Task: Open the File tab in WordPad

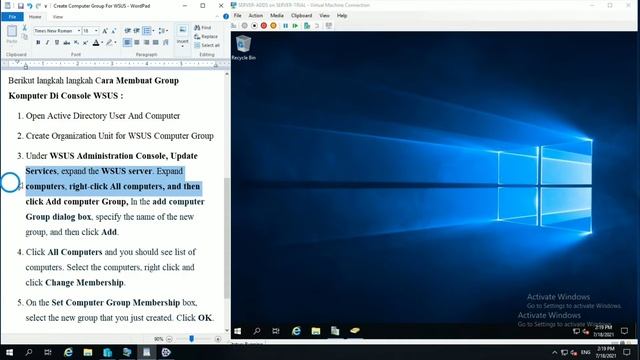Action: tap(12, 17)
